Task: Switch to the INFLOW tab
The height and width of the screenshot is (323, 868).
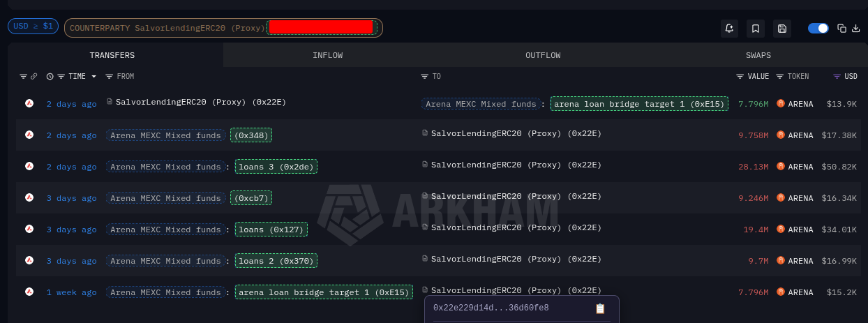Action: (x=327, y=55)
